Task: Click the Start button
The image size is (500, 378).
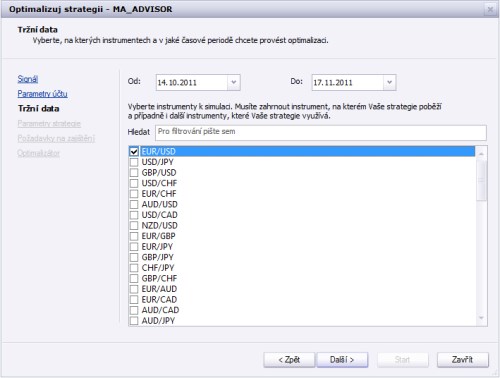Action: (x=402, y=360)
